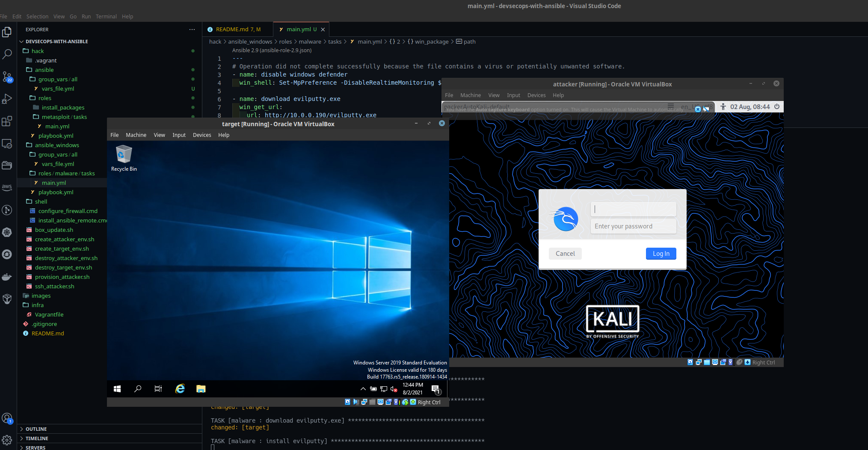Open Windows taskbar search in target VM

138,389
